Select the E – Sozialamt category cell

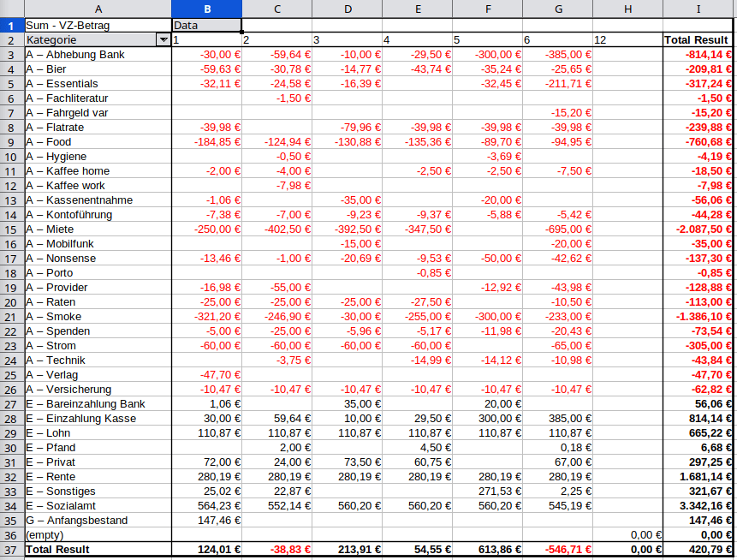point(98,505)
